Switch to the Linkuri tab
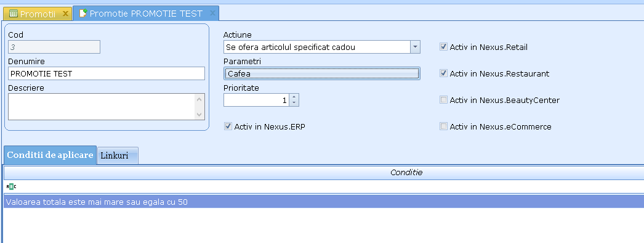The width and height of the screenshot is (644, 243). tap(118, 156)
